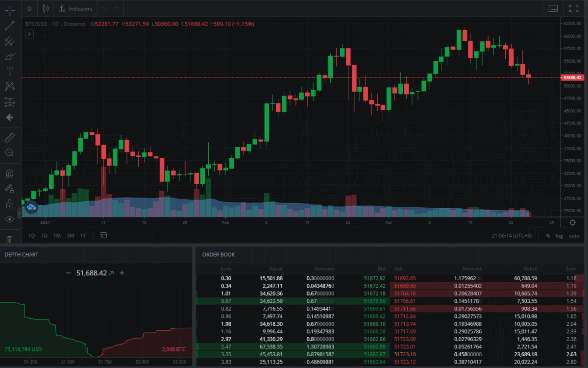
Task: Open the D timeframe interval dropdown
Action: click(x=29, y=9)
